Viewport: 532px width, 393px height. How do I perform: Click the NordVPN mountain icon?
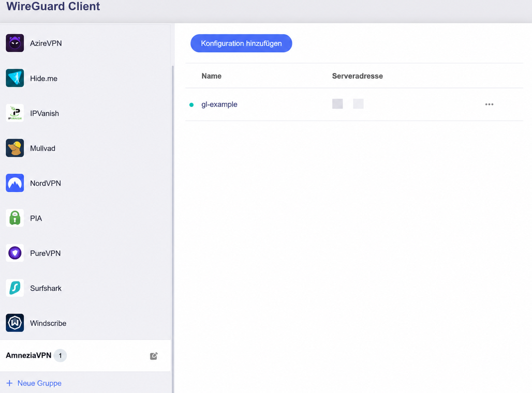15,183
